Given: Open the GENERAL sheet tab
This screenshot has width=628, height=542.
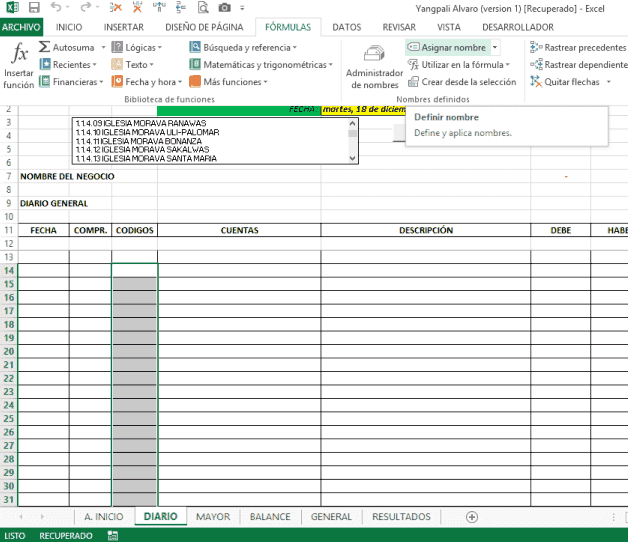Looking at the screenshot, I should tap(331, 516).
